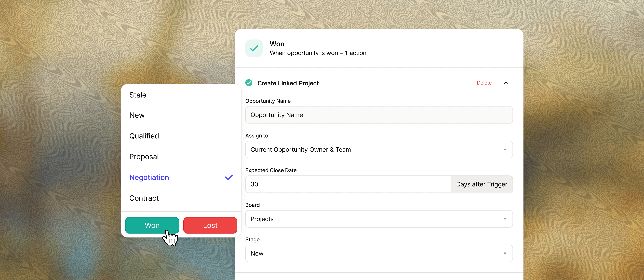Select the Proposal stage
This screenshot has height=280, width=644.
click(144, 156)
